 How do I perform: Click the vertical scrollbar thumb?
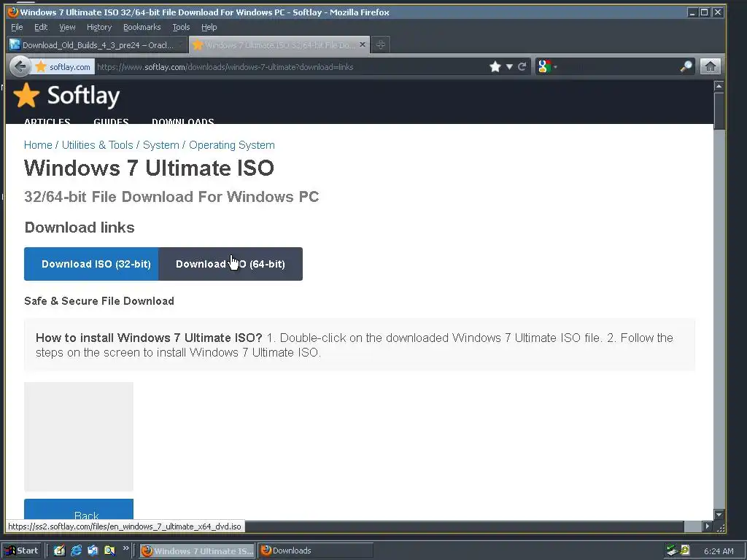[719, 111]
